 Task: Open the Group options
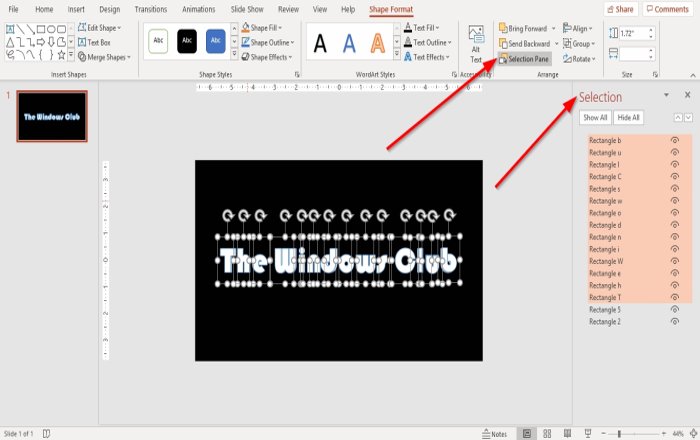click(579, 44)
